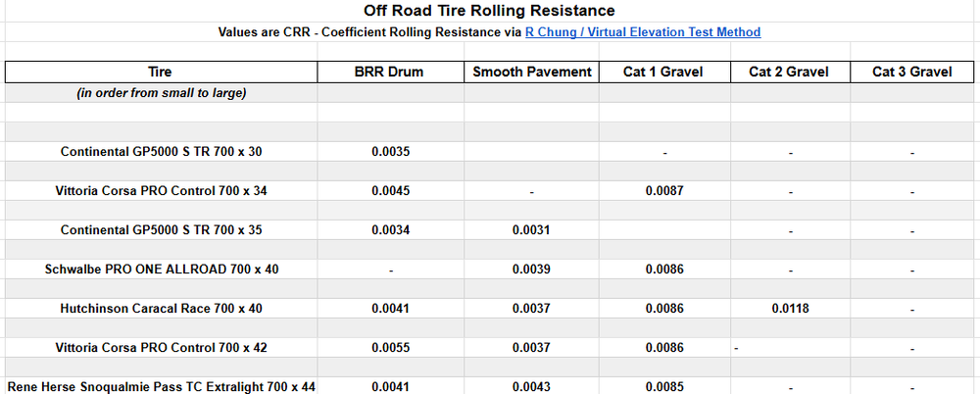The height and width of the screenshot is (394, 980).
Task: Select the '(in order from small to large)' cell
Action: tap(162, 93)
